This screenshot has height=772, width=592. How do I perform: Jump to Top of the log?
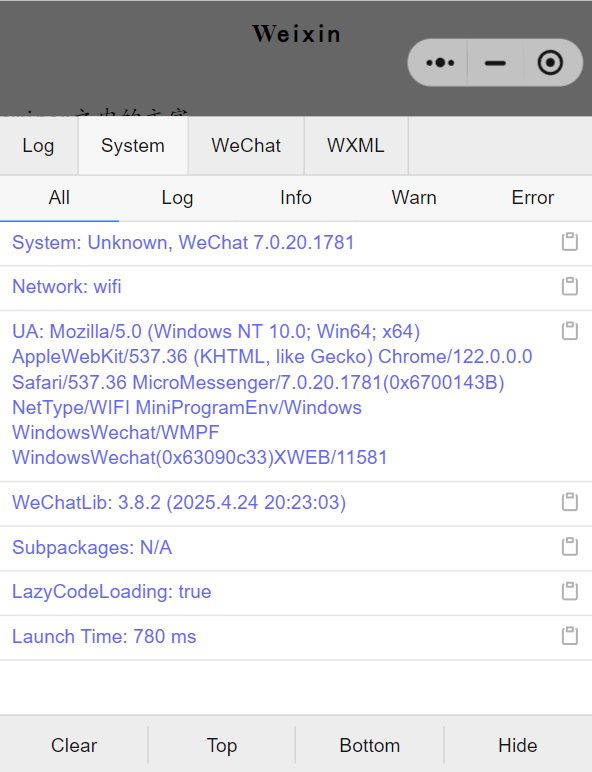pyautogui.click(x=222, y=745)
